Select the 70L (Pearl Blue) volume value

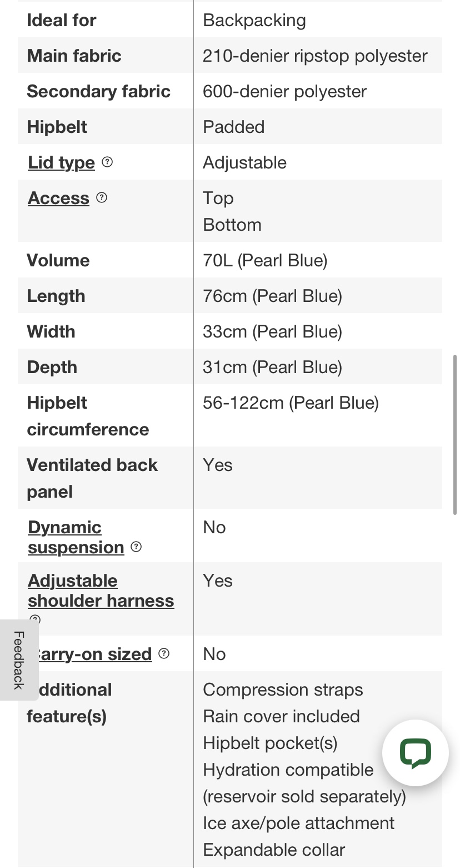[x=265, y=260]
